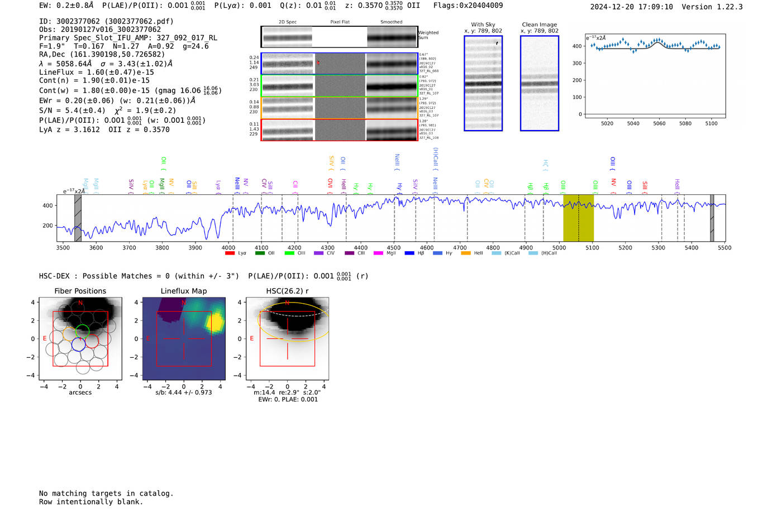Click the s/b: 4.44 +/- 0.973 caption
This screenshot has width=782, height=532.
pyautogui.click(x=184, y=392)
